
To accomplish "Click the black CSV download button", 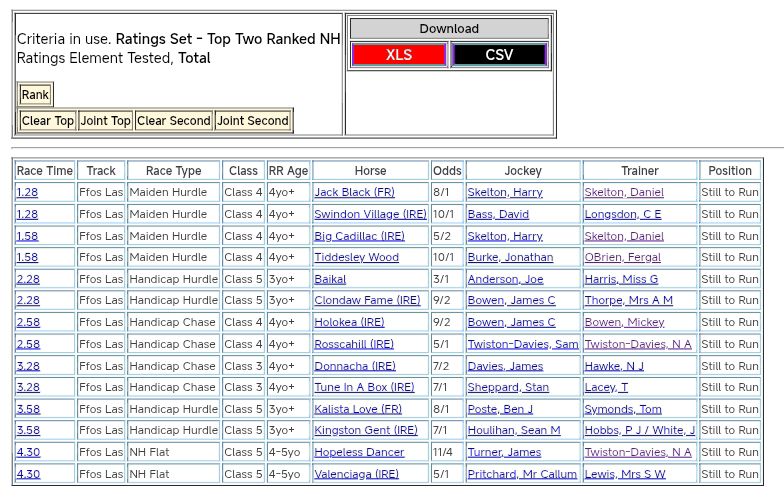I will (x=499, y=55).
